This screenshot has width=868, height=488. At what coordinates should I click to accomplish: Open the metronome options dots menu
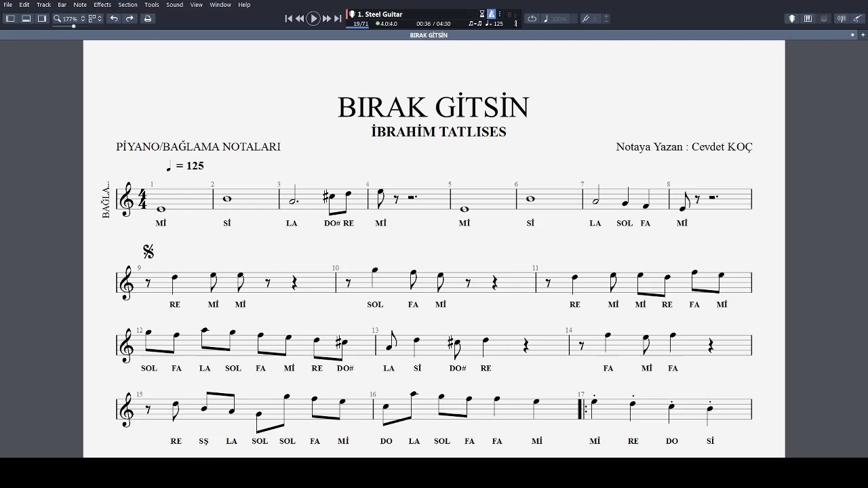point(500,14)
